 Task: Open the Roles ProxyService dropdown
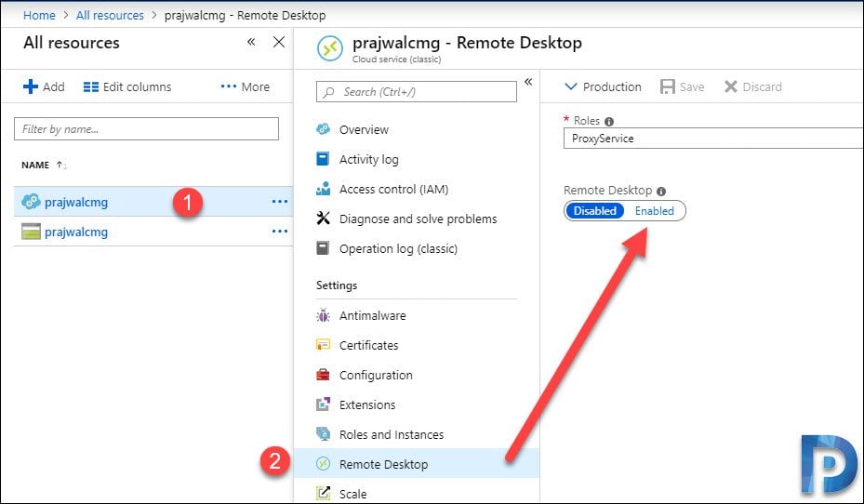713,139
